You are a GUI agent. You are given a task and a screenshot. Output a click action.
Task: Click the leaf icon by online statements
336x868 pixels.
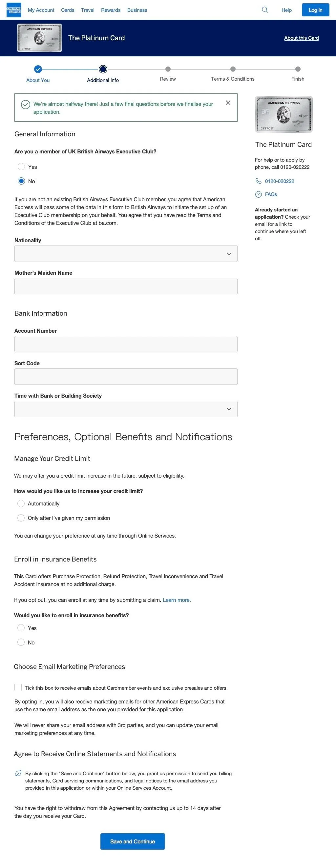(x=18, y=773)
